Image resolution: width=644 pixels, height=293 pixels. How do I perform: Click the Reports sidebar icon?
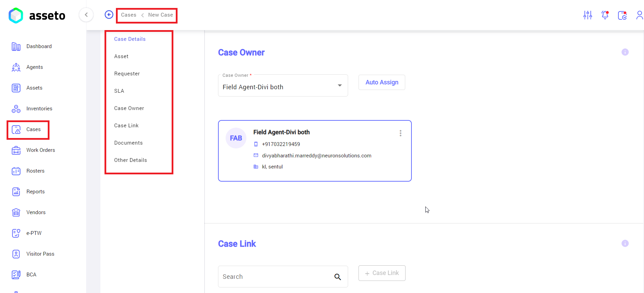(x=16, y=192)
